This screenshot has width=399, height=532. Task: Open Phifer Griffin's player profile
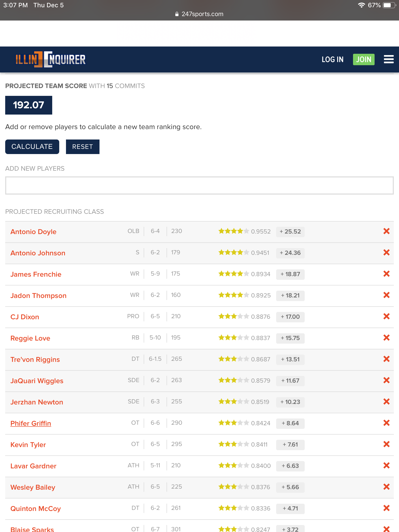point(31,423)
